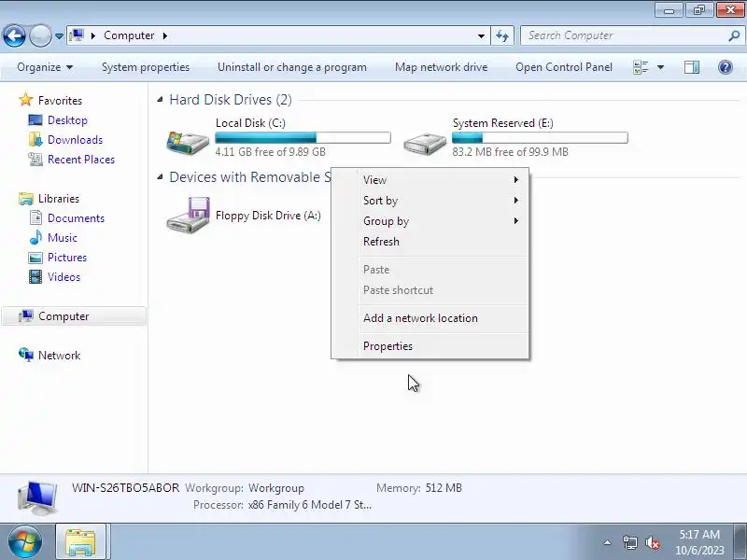
Task: Collapse the Hard Disk Drives group
Action: (x=160, y=100)
